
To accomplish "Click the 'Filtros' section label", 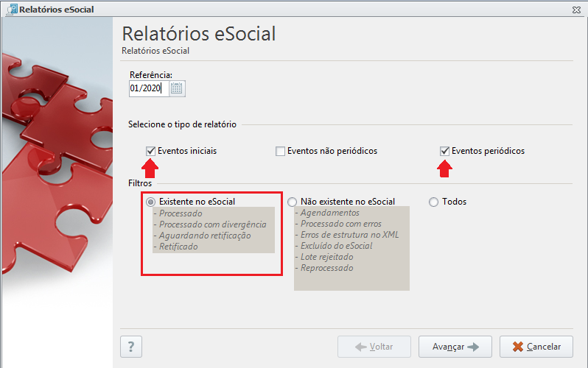I will pyautogui.click(x=140, y=183).
